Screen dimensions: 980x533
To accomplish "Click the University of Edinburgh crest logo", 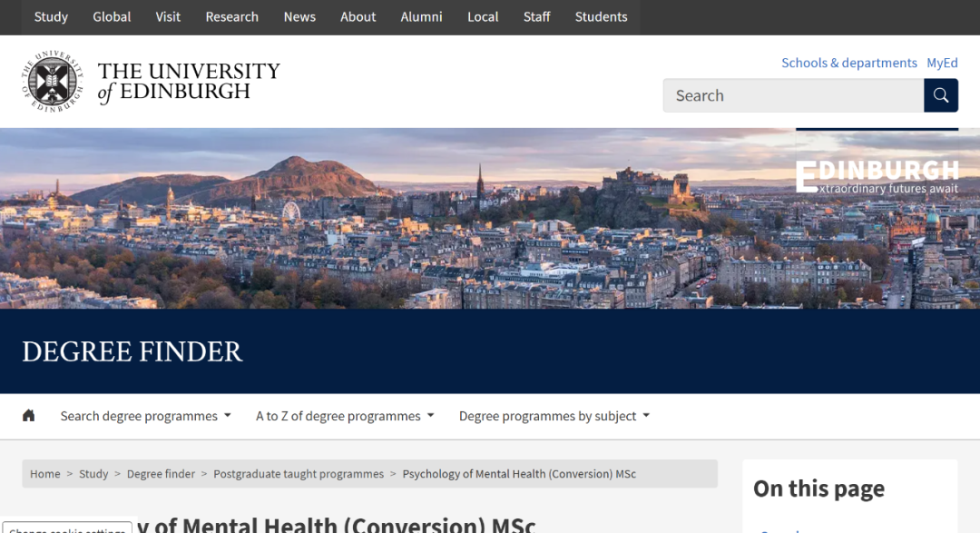I will click(53, 81).
